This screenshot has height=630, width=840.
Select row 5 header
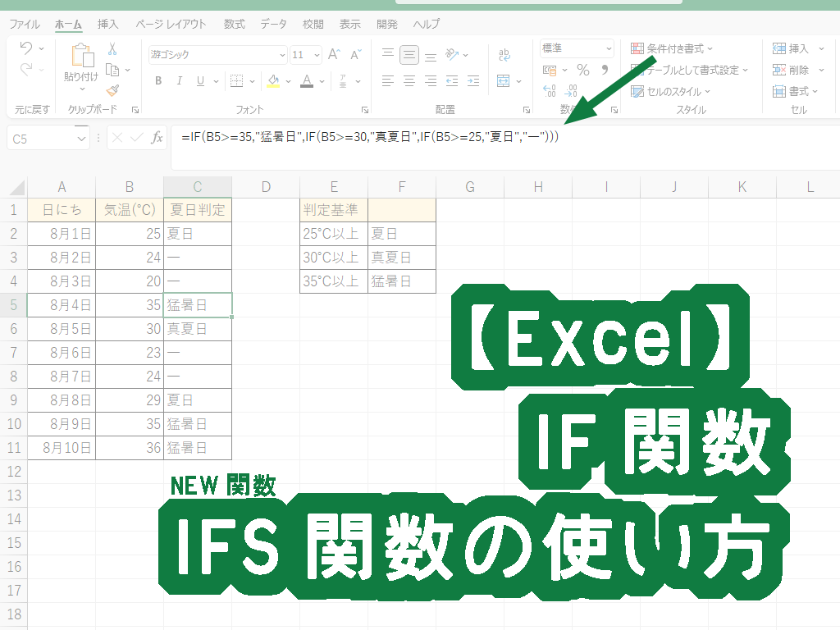tap(13, 305)
